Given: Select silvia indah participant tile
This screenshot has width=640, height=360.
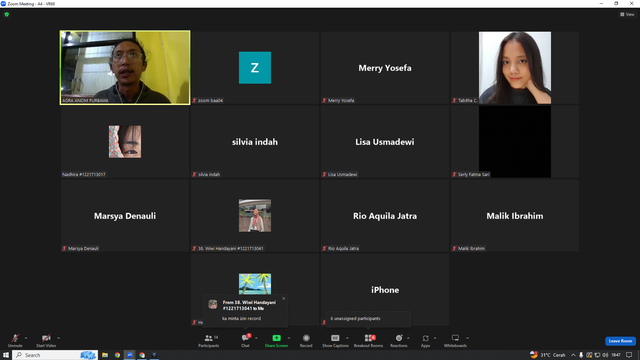Looking at the screenshot, I should pyautogui.click(x=255, y=142).
